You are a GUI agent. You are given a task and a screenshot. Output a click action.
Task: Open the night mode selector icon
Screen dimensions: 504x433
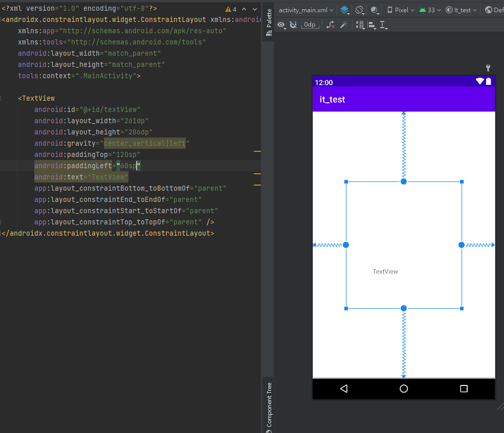tap(375, 10)
